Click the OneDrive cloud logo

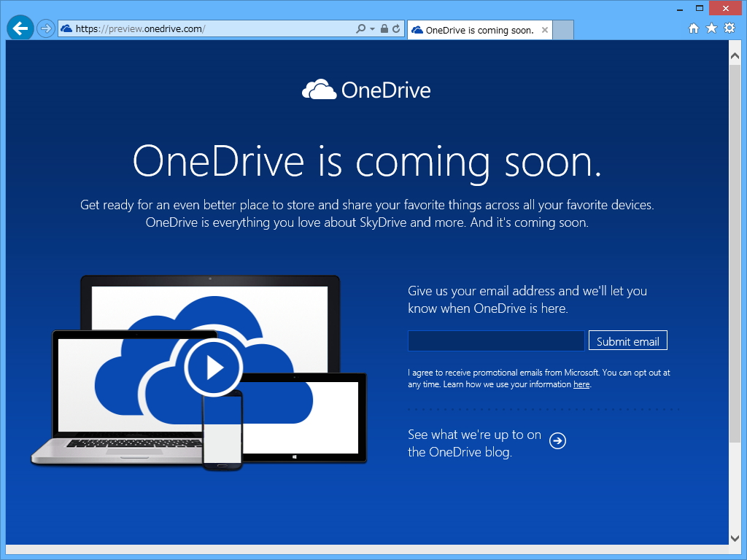pos(320,88)
